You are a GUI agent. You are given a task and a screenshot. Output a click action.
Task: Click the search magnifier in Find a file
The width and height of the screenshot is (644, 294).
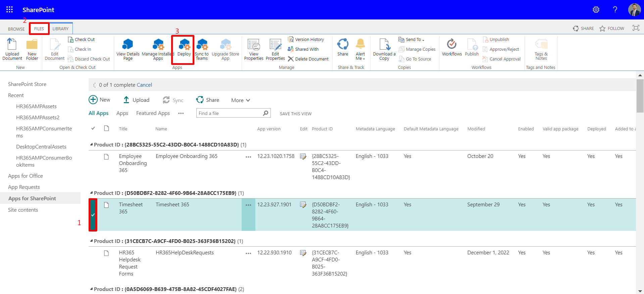(x=265, y=113)
